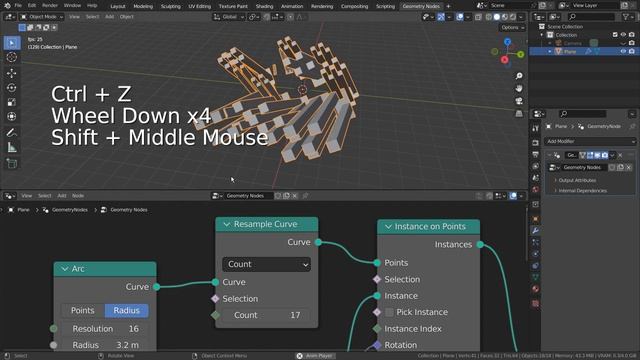The width and height of the screenshot is (640, 360).
Task: Select the Scale tool
Action: pyautogui.click(x=12, y=102)
